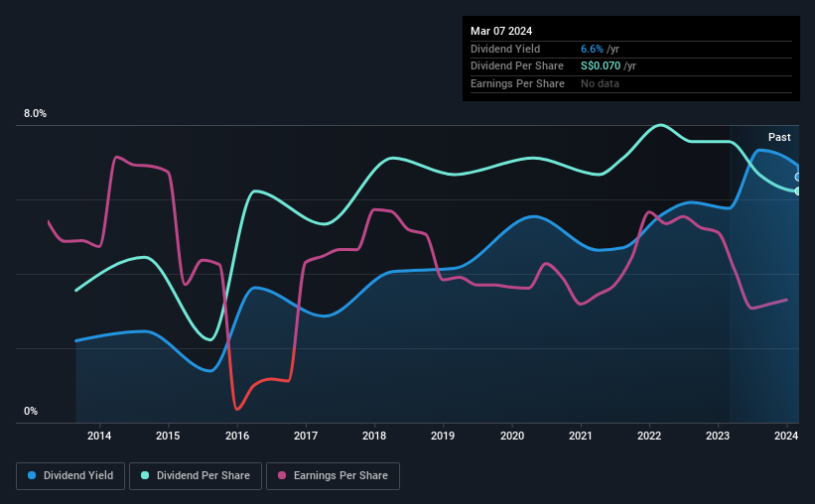Viewport: 815px width, 504px height.
Task: Click the No data earnings value
Action: coord(600,83)
